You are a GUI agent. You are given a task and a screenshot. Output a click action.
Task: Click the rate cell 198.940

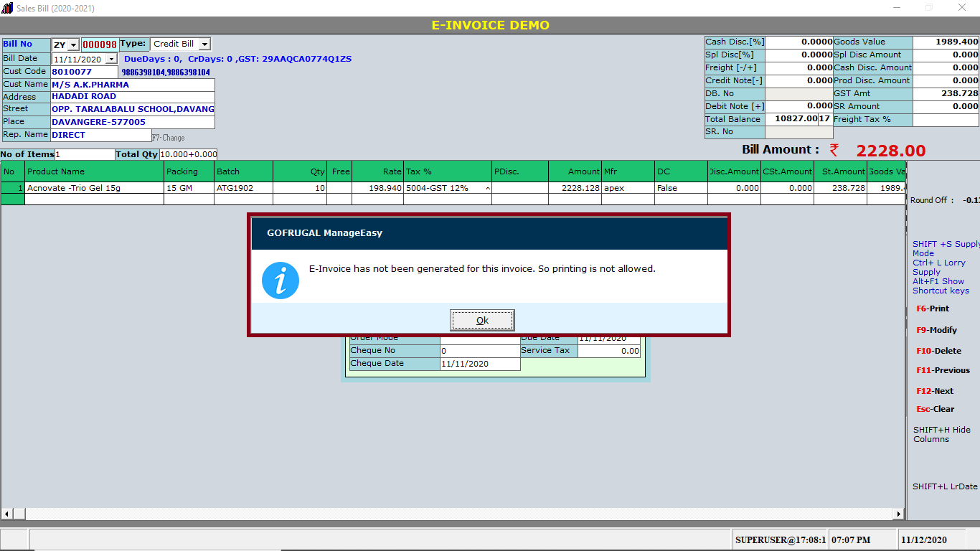point(378,188)
